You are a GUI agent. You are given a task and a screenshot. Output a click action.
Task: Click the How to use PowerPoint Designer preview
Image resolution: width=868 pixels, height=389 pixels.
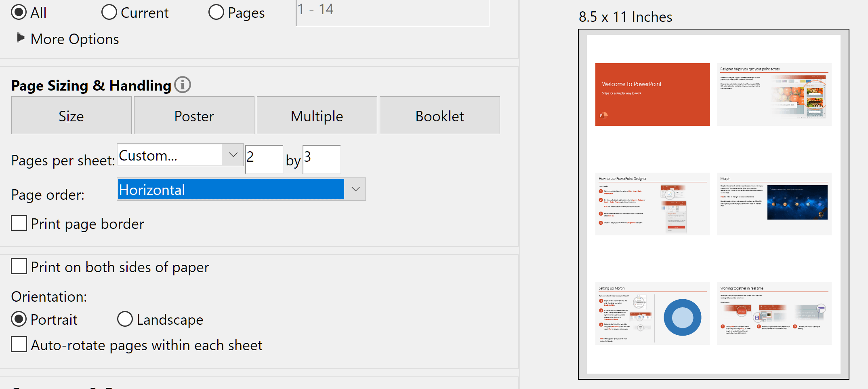pos(652,204)
